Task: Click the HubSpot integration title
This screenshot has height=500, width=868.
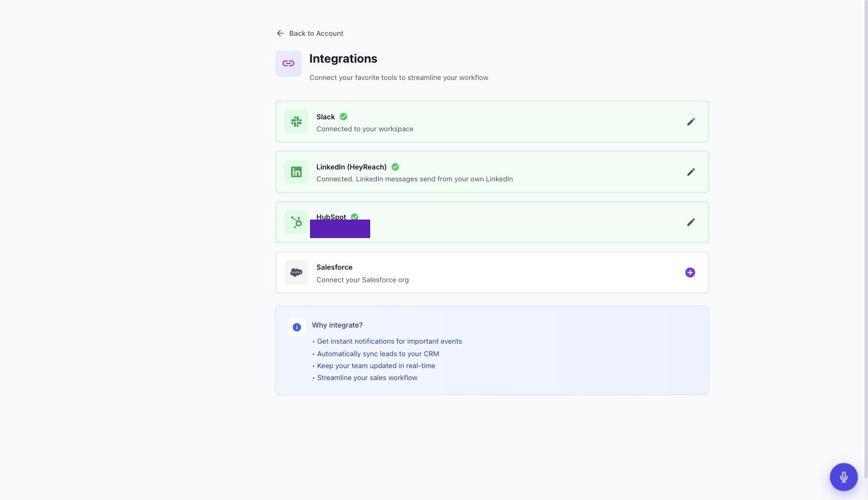Action: click(x=331, y=217)
